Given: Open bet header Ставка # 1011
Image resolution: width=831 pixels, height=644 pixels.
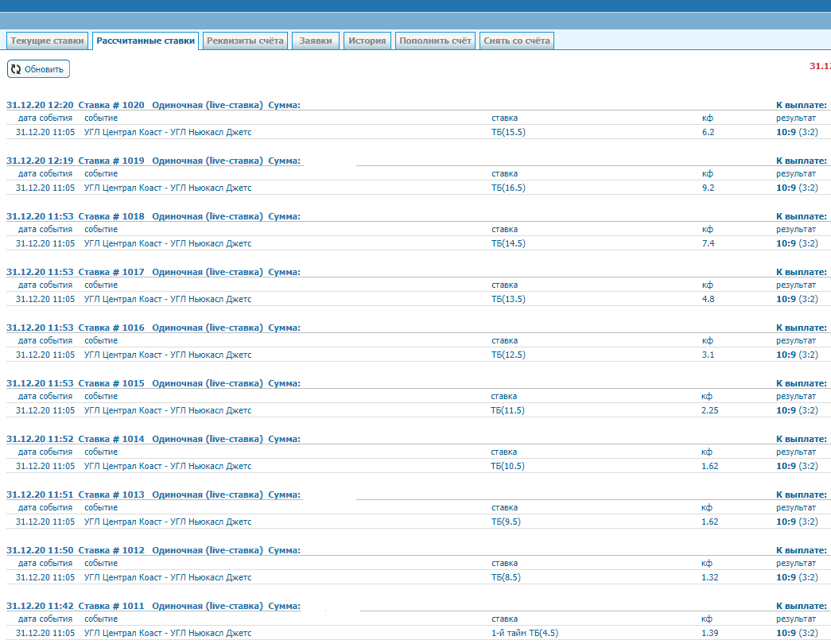Looking at the screenshot, I should (x=111, y=606).
